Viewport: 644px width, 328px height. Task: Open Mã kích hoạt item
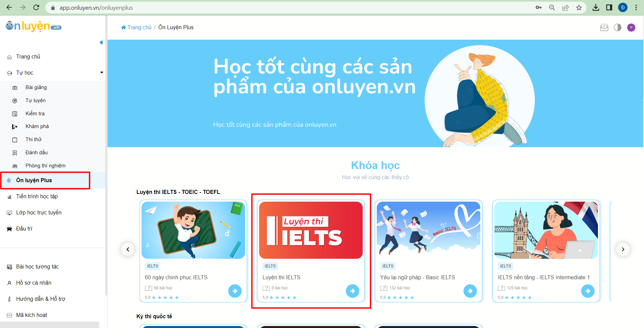(x=31, y=315)
